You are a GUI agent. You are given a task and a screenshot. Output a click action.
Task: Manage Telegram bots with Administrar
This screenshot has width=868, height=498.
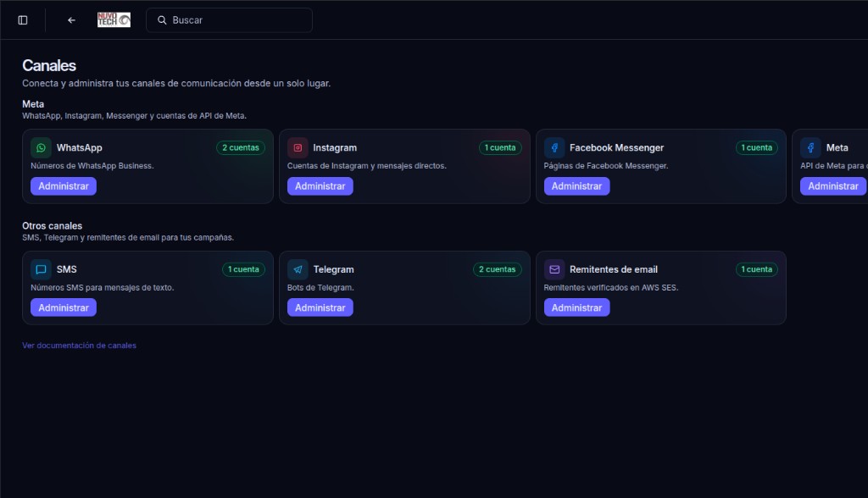point(320,307)
